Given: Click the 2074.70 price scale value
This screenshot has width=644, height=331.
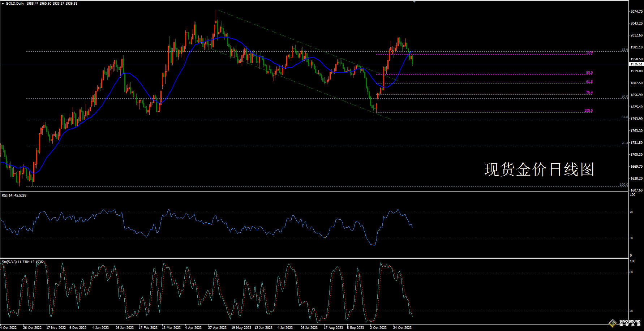Looking at the screenshot, I should [637, 12].
